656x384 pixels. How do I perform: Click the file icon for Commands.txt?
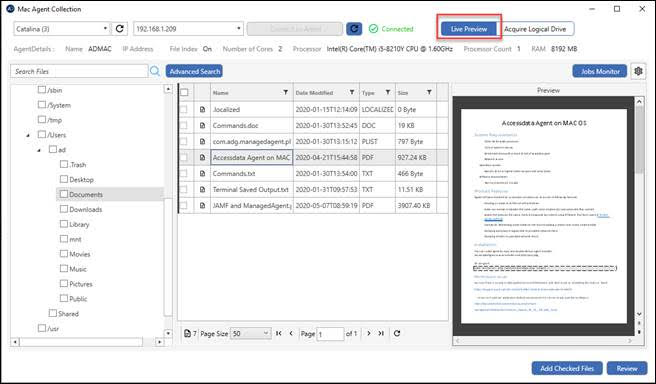pos(202,174)
